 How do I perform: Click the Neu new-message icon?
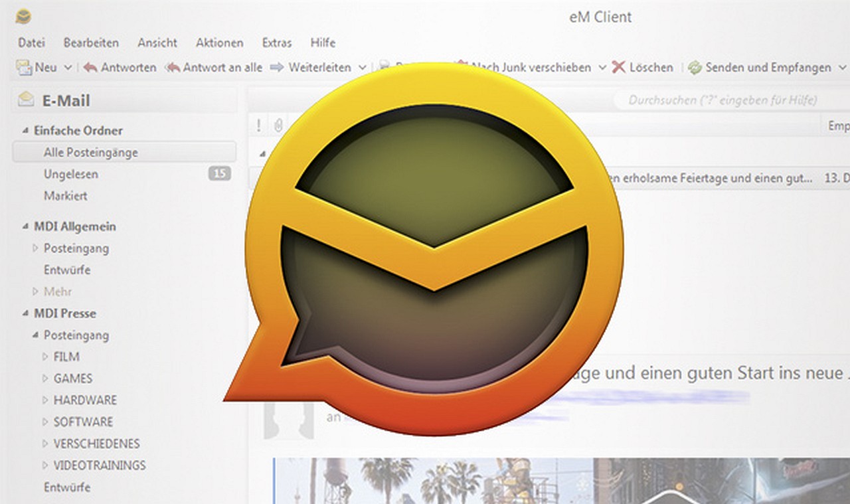tap(25, 67)
